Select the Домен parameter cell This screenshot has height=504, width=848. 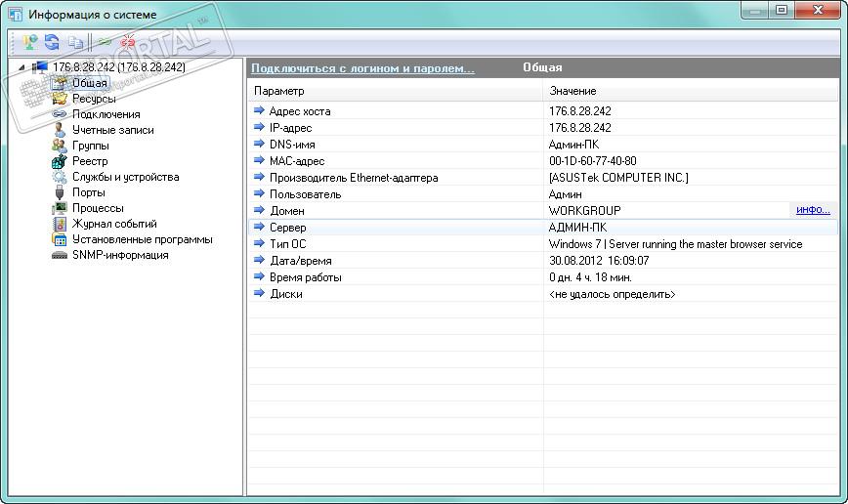pos(396,211)
